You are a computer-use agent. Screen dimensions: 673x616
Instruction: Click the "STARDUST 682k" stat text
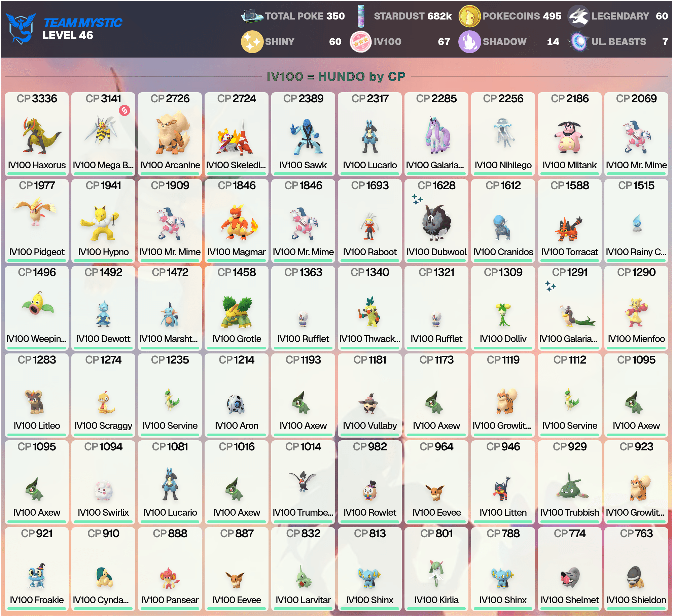point(413,16)
